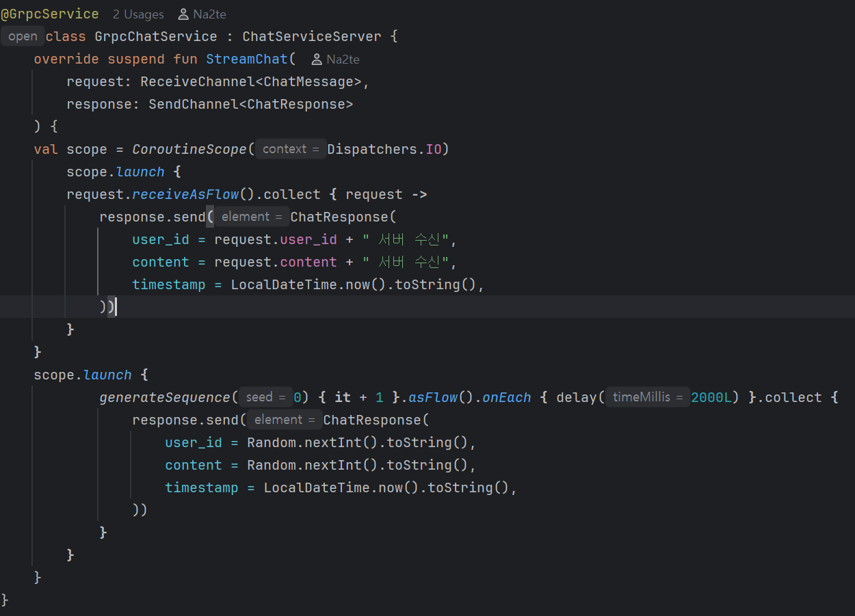This screenshot has height=616, width=855.
Task: Place cursor on GrpcChatService class name
Action: [x=156, y=37]
